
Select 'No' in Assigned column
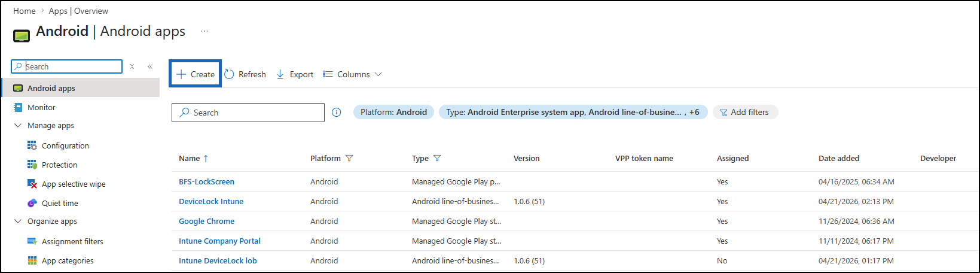click(x=722, y=260)
